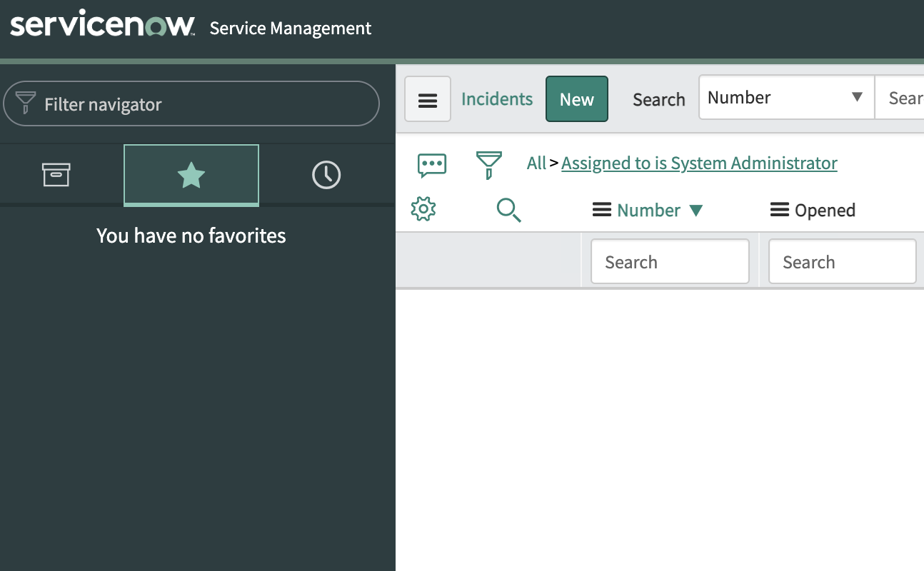Viewport: 924px width, 571px height.
Task: Open the list controls hamburger menu
Action: tap(428, 99)
